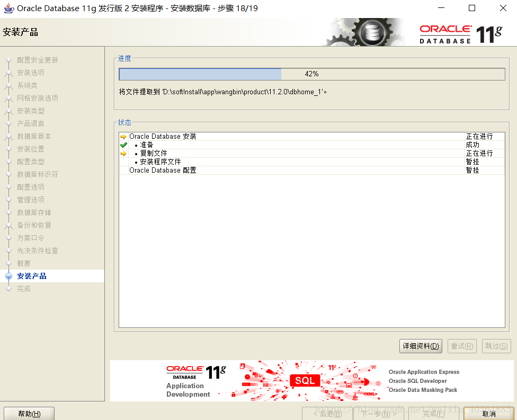
Task: Click the red SQL badge in banner
Action: click(305, 380)
